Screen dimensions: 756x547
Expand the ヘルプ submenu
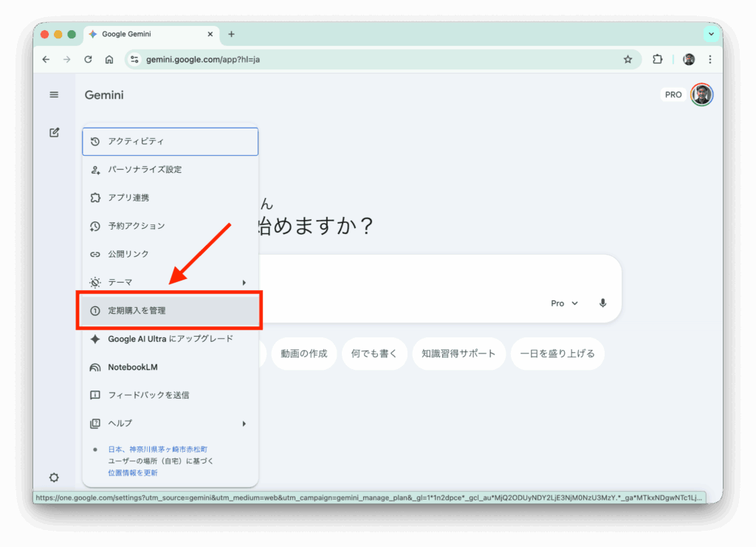tap(170, 424)
